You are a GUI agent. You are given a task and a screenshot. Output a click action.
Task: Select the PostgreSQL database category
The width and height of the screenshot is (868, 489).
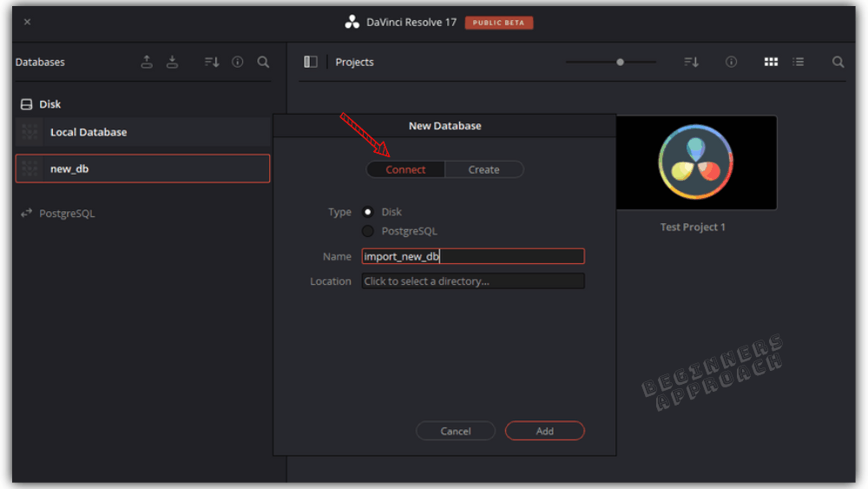pyautogui.click(x=57, y=213)
